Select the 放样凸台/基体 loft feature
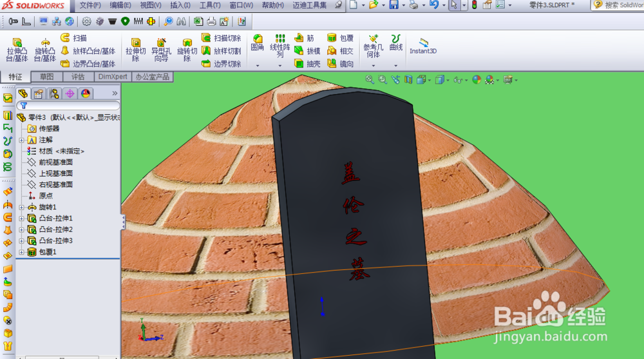This screenshot has height=359, width=644. click(88, 50)
